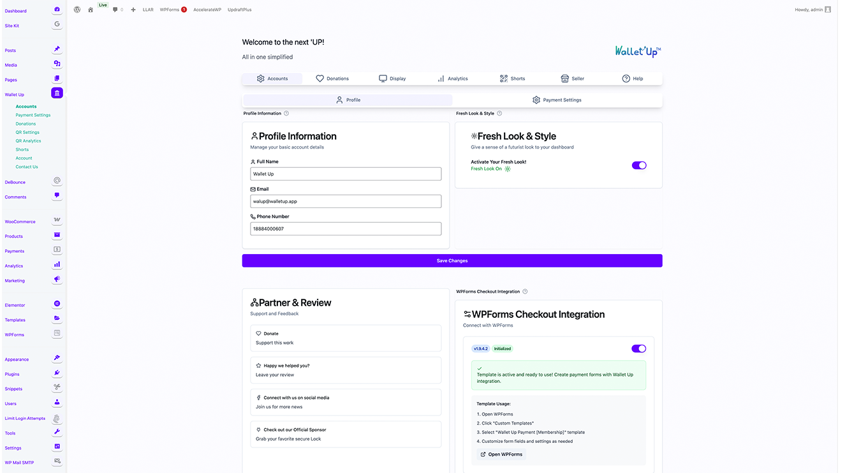
Task: Open help tooltip beside Fresh Look & Style label
Action: (x=499, y=114)
